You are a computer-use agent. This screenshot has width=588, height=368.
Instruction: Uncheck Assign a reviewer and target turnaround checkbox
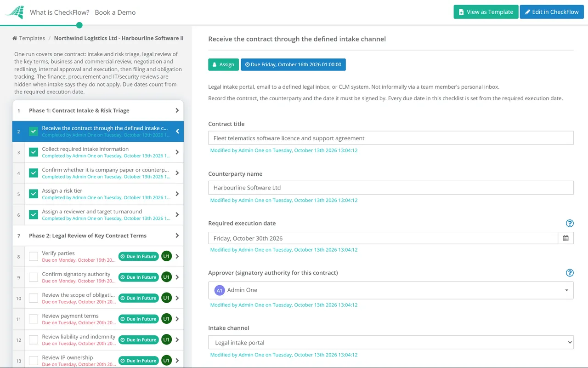click(x=34, y=215)
